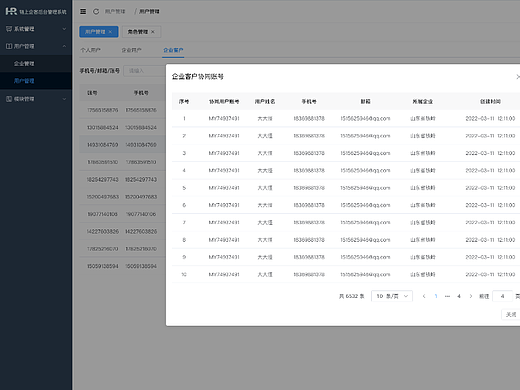Click the 企业客户协同账号 dialog title
This screenshot has height=390, width=520.
[198, 77]
